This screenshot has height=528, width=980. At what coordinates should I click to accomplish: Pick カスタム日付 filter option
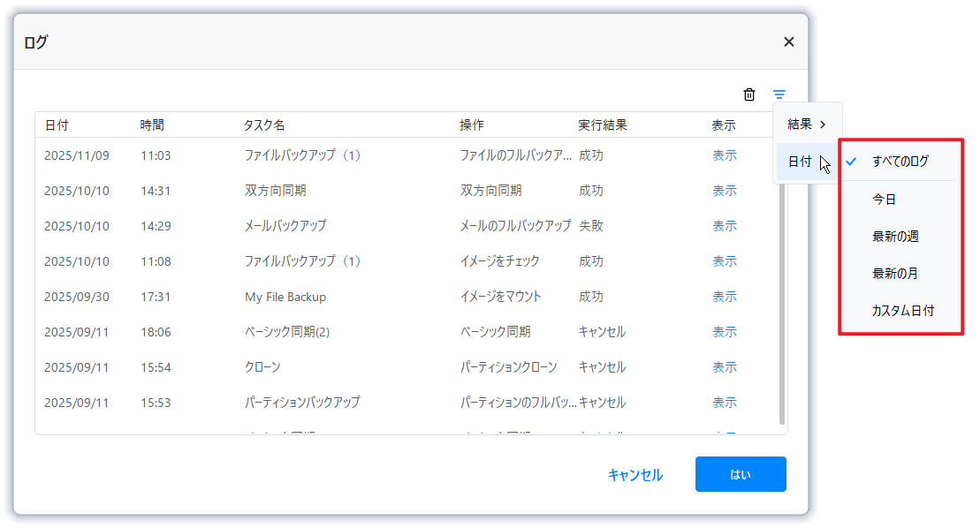tap(903, 311)
